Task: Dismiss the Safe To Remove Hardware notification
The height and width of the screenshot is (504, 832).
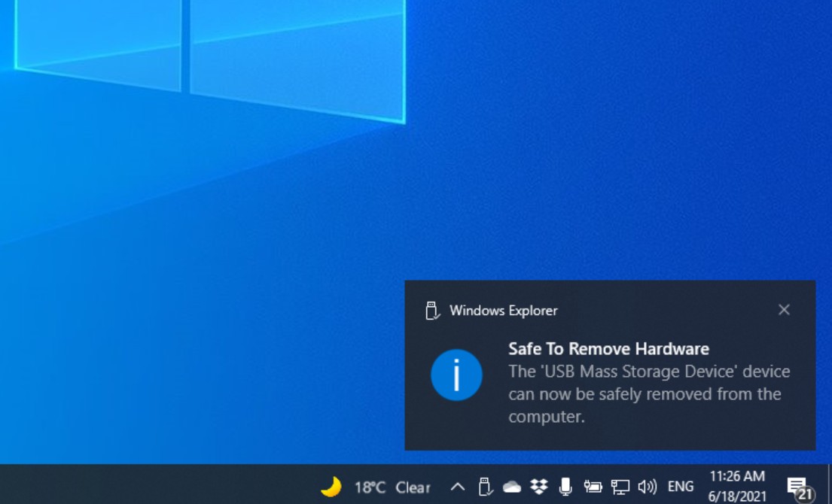Action: [784, 310]
